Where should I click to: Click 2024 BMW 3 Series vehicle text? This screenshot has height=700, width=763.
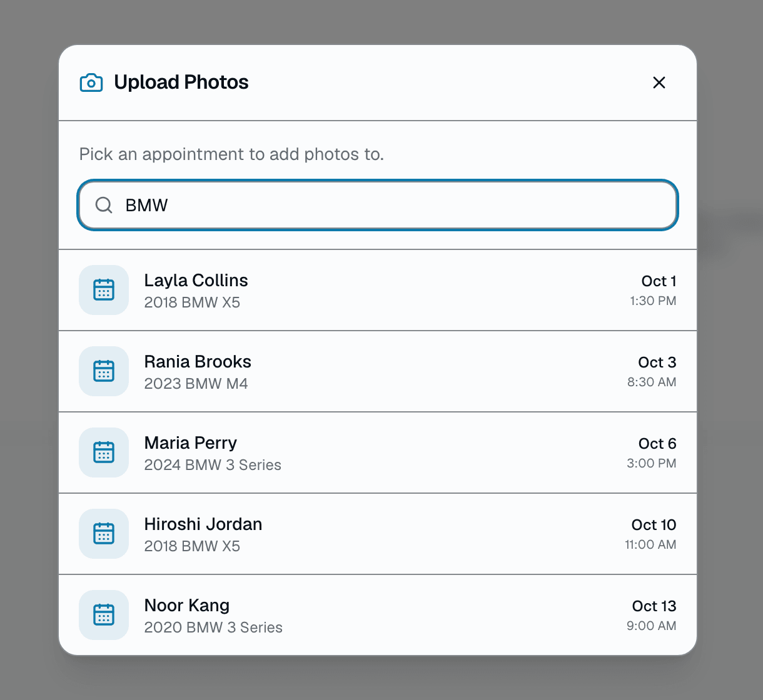click(213, 465)
